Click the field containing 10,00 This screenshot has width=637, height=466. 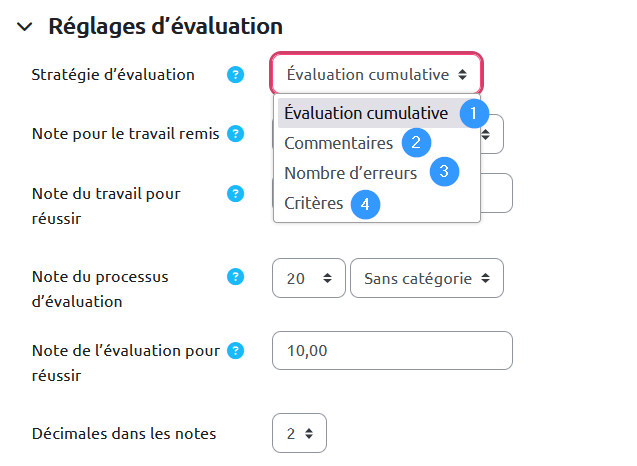[x=392, y=351]
